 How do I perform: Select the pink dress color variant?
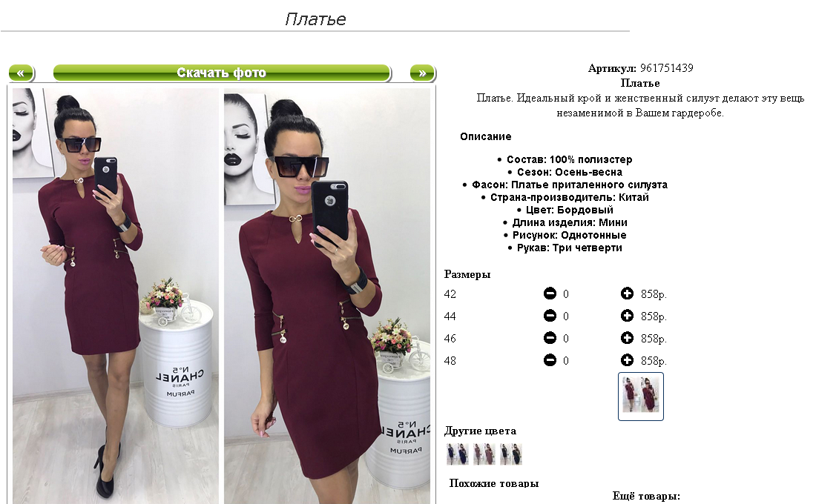point(484,454)
